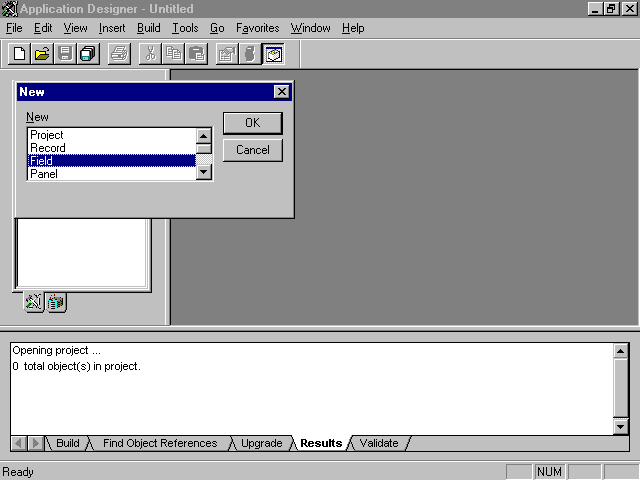Select Panel in the New list
The height and width of the screenshot is (480, 640).
[x=111, y=174]
